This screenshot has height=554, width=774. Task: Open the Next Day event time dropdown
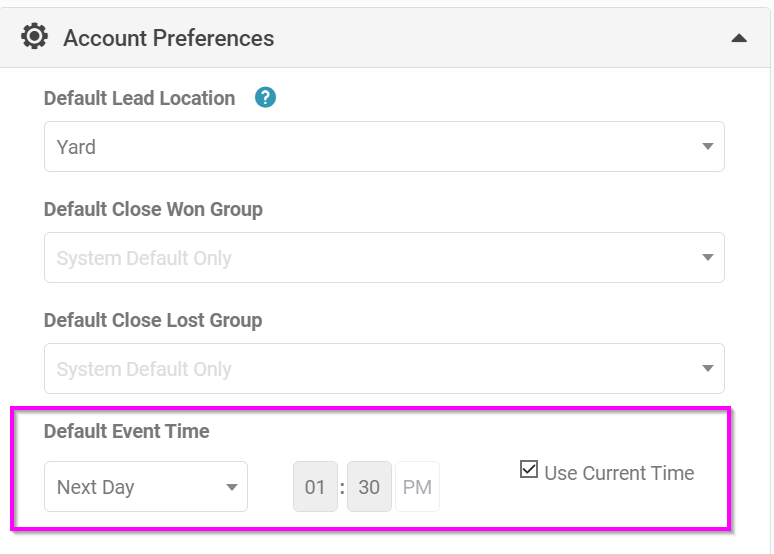click(146, 486)
